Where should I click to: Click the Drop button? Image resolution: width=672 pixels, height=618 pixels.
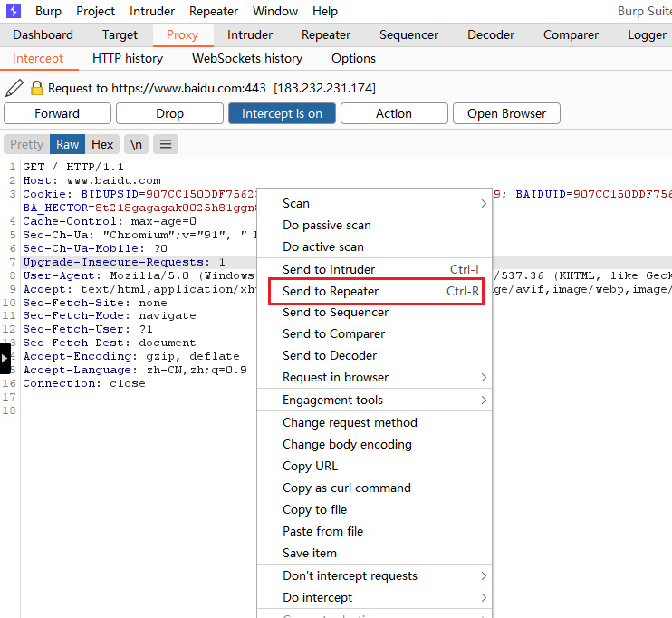[x=169, y=113]
